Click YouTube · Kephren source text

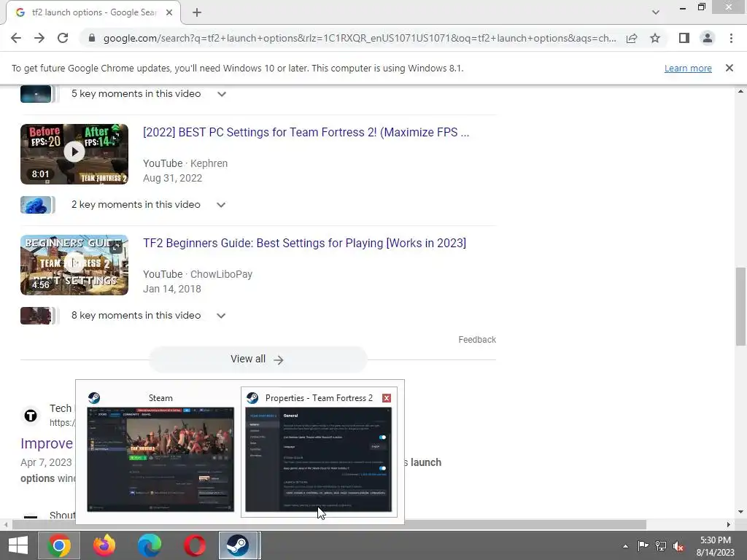point(185,163)
